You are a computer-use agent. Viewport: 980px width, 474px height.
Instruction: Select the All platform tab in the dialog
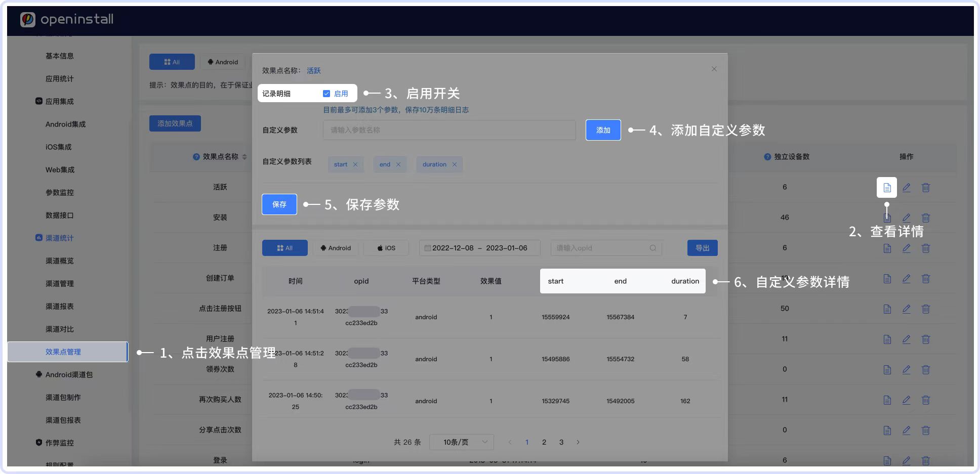285,248
